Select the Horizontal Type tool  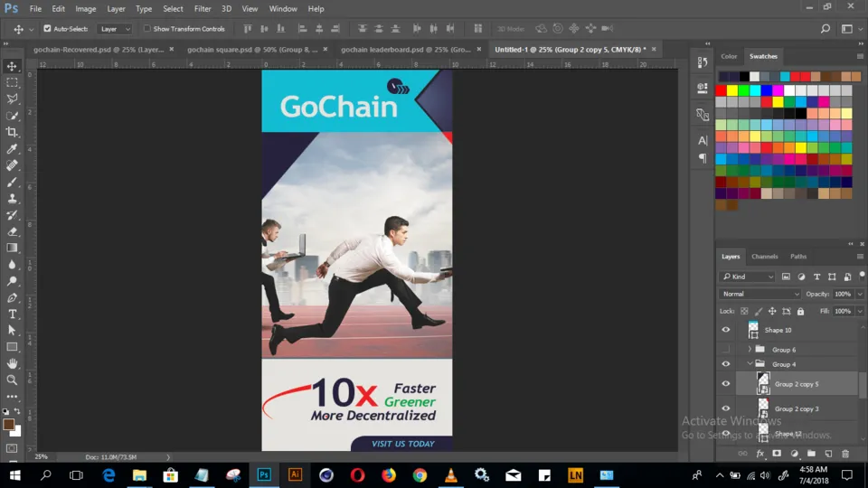tap(12, 314)
